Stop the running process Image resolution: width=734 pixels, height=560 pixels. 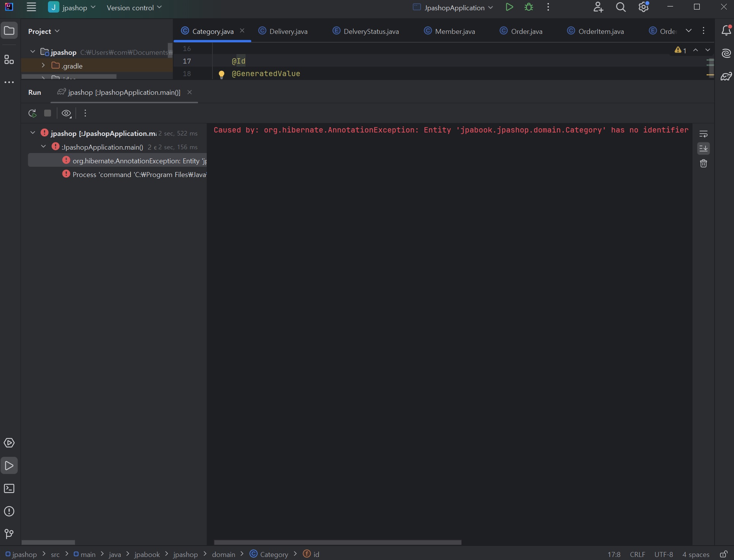pyautogui.click(x=48, y=113)
